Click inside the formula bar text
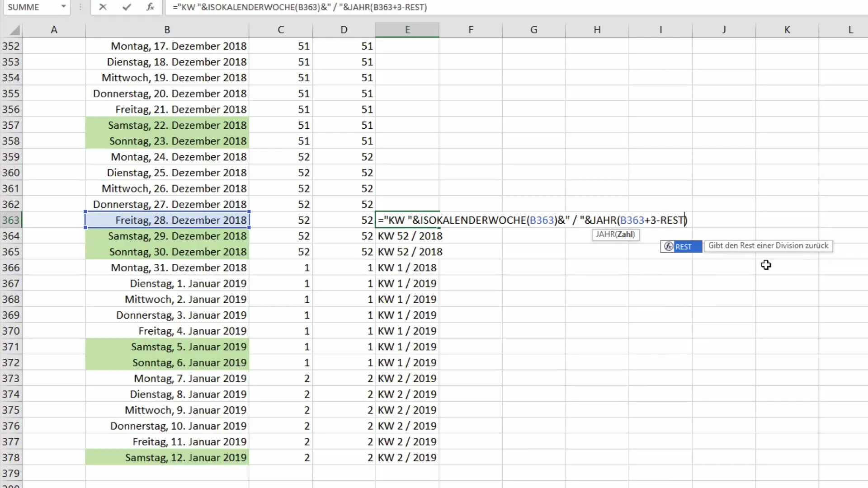Screen dimensions: 868x488 300,7
